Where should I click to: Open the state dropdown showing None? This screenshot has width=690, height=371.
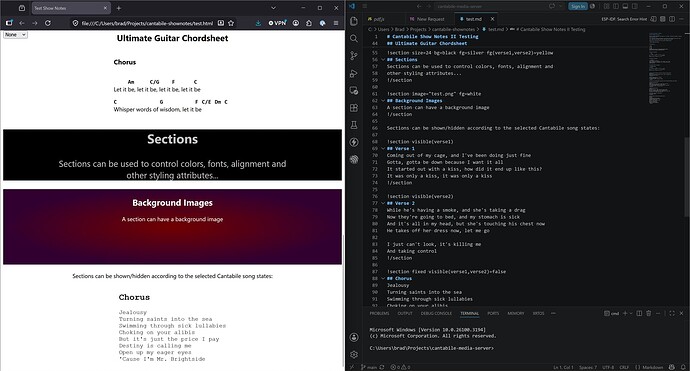tap(15, 34)
